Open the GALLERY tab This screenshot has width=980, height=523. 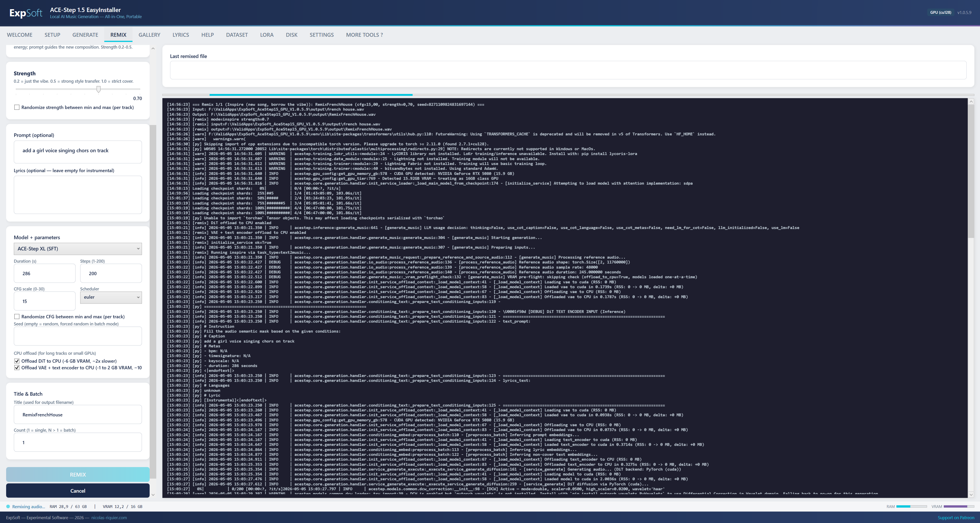(x=149, y=35)
